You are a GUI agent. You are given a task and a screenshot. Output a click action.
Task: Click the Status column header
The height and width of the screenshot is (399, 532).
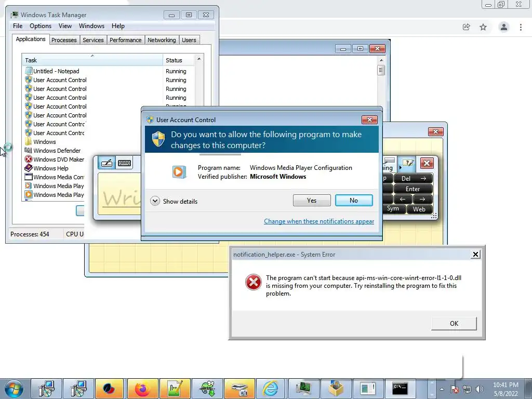coord(179,60)
